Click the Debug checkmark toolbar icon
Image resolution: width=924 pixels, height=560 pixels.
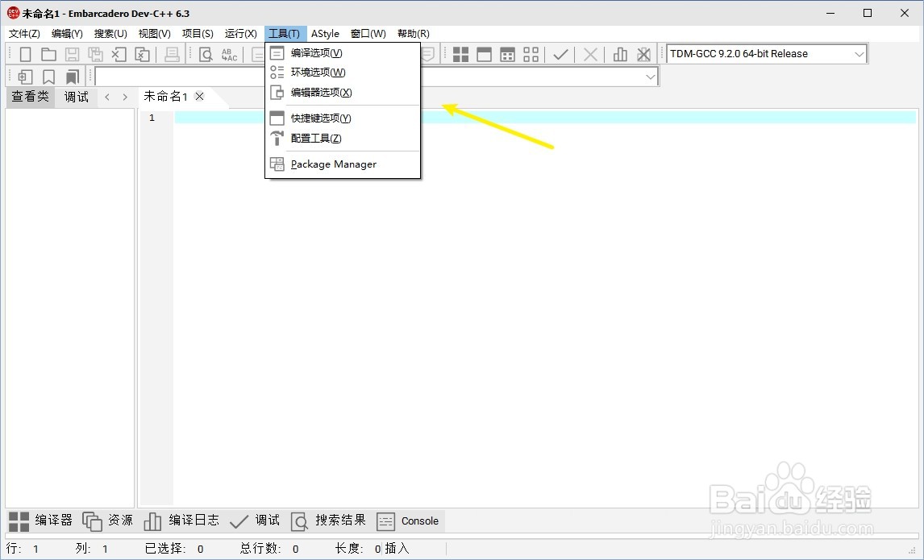(x=560, y=55)
